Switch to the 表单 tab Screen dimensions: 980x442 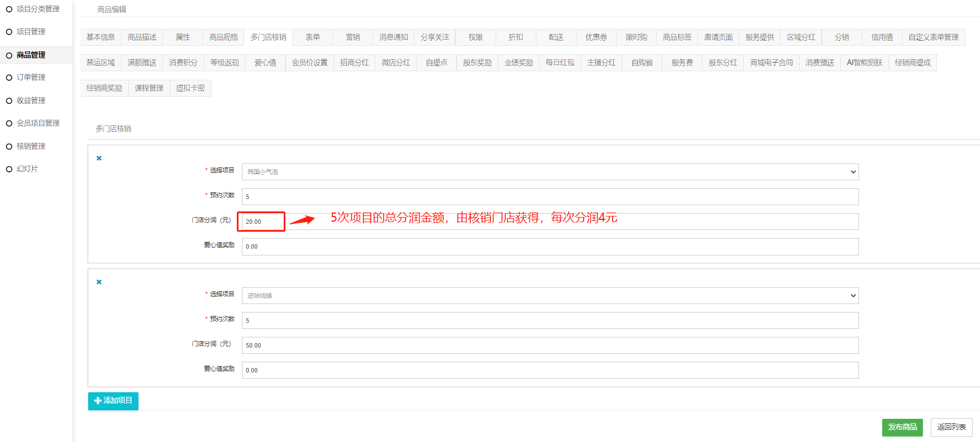tap(313, 37)
